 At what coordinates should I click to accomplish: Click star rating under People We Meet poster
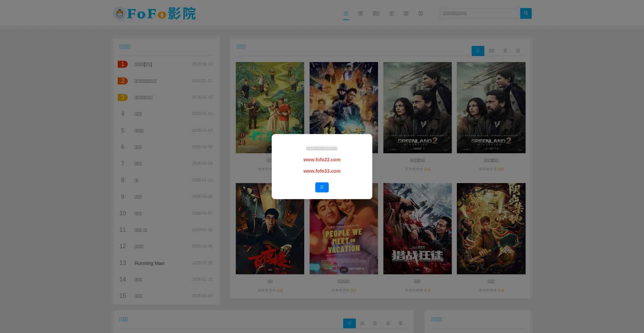[340, 290]
